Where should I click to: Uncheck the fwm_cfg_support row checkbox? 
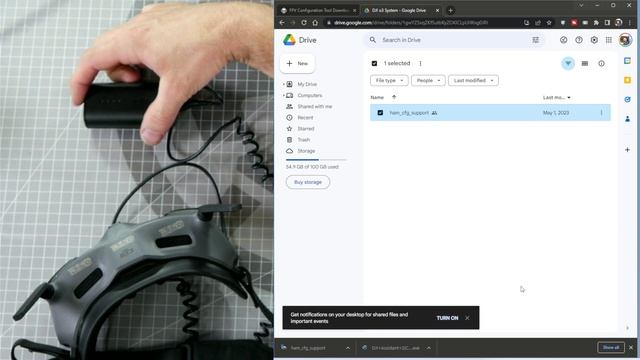[x=380, y=113]
